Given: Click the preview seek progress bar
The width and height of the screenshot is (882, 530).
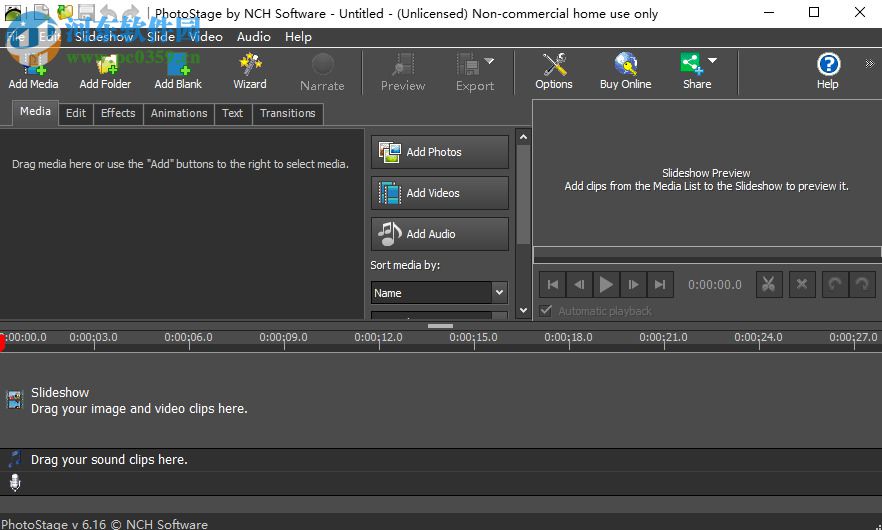Looking at the screenshot, I should [707, 254].
